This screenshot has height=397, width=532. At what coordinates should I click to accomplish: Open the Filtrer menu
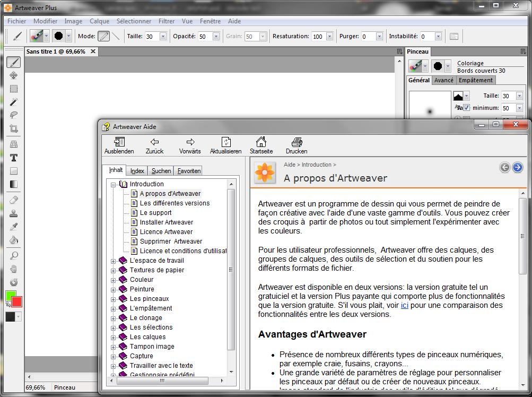tap(167, 21)
